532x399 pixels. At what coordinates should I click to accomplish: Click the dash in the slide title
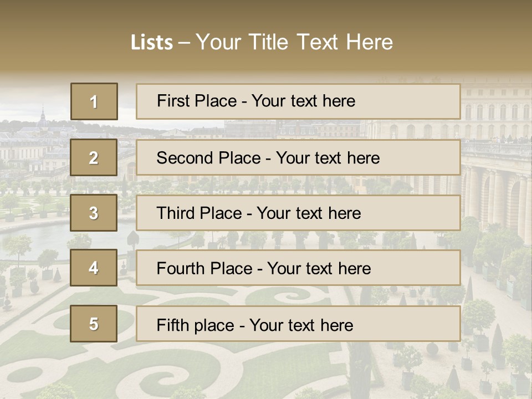tap(184, 43)
